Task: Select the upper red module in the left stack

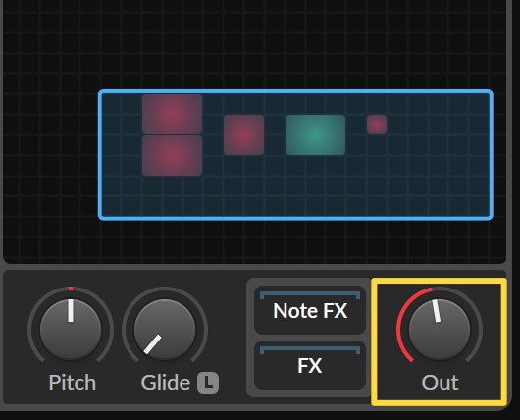Action: point(172,115)
